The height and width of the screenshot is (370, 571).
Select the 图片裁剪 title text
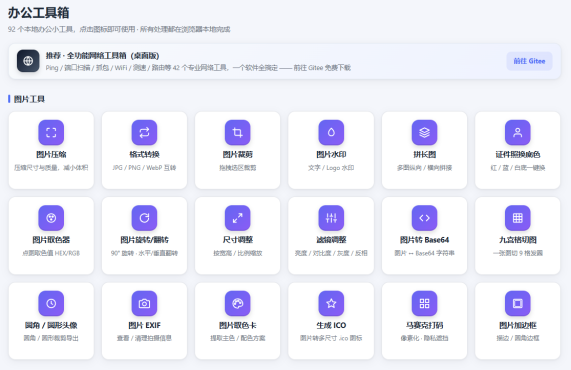(x=237, y=154)
